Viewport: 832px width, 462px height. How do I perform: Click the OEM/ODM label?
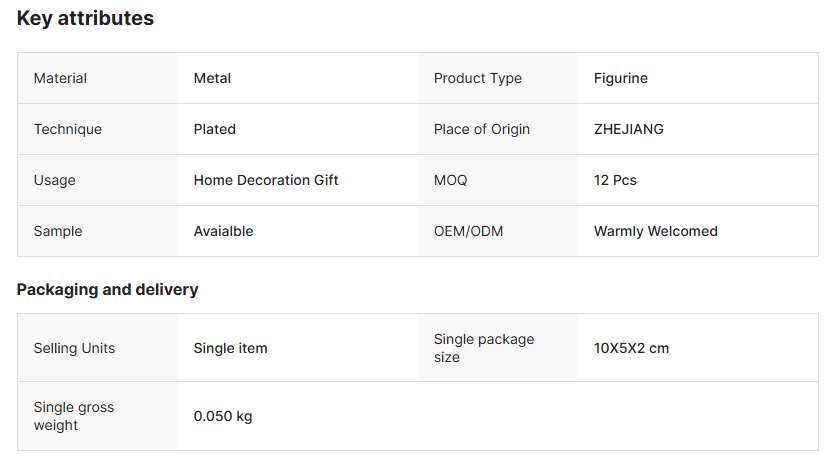pyautogui.click(x=468, y=231)
